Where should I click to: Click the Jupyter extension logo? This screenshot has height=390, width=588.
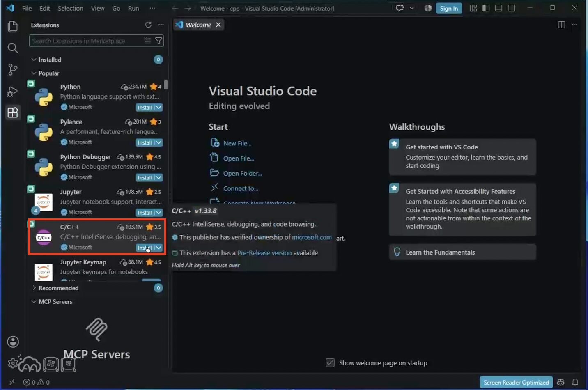click(44, 202)
